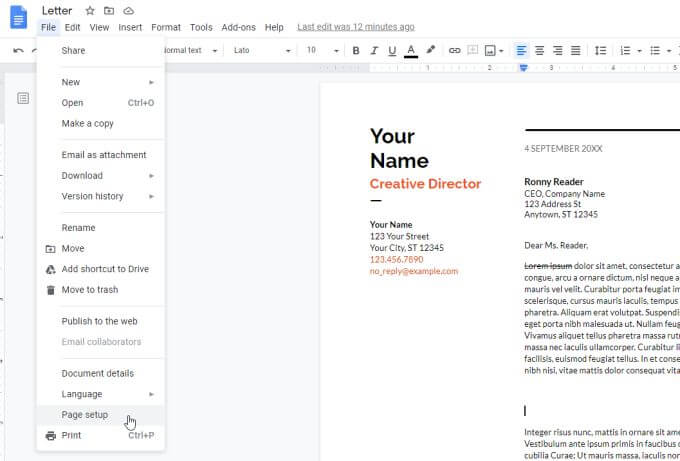The image size is (680, 461).
Task: Open the document outline icon
Action: click(23, 98)
